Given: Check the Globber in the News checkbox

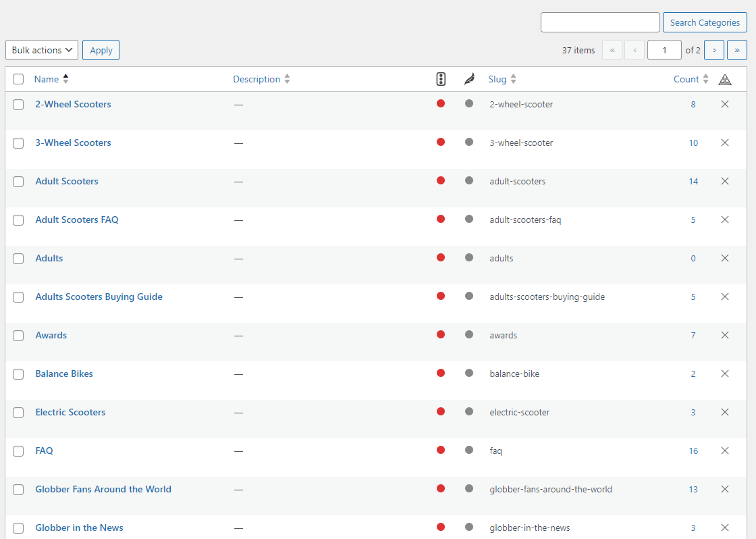Looking at the screenshot, I should click(18, 528).
